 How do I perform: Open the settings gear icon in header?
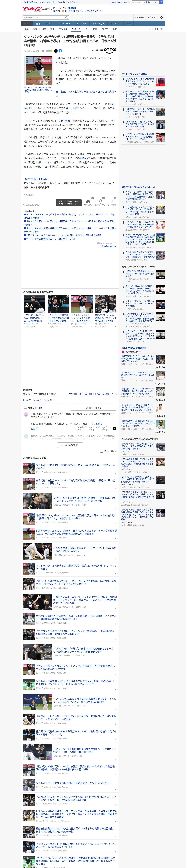(x=161, y=18)
